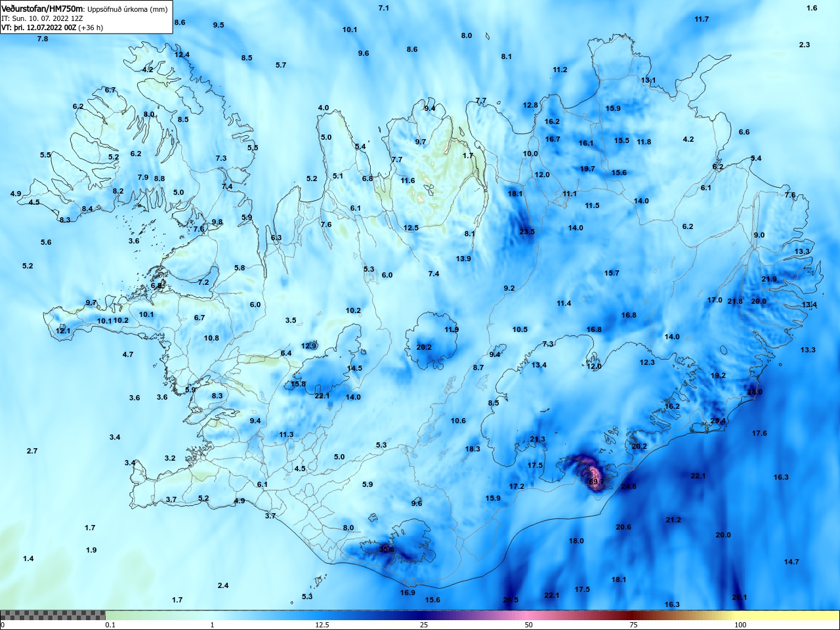Click the 4.0 value

tap(324, 108)
